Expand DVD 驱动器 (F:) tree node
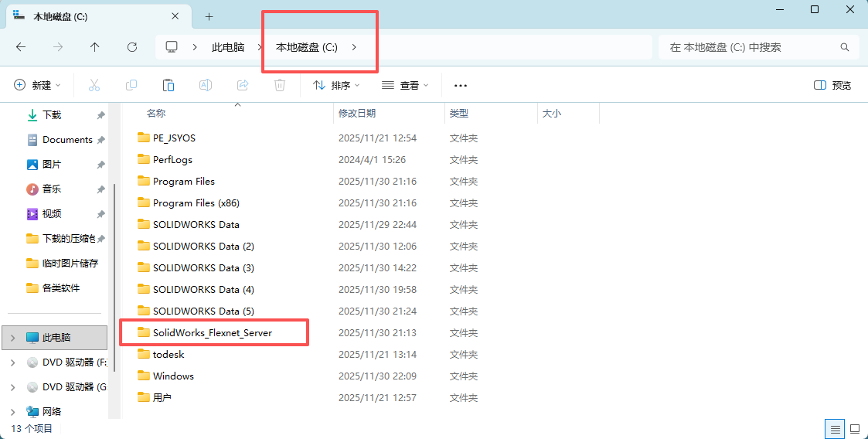The width and height of the screenshot is (868, 439). pos(12,362)
